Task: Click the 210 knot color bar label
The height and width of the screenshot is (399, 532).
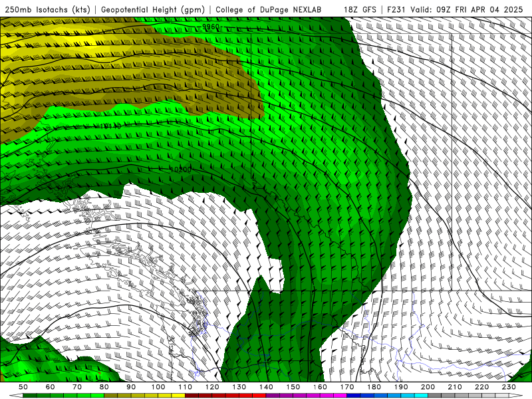Action: (455, 387)
